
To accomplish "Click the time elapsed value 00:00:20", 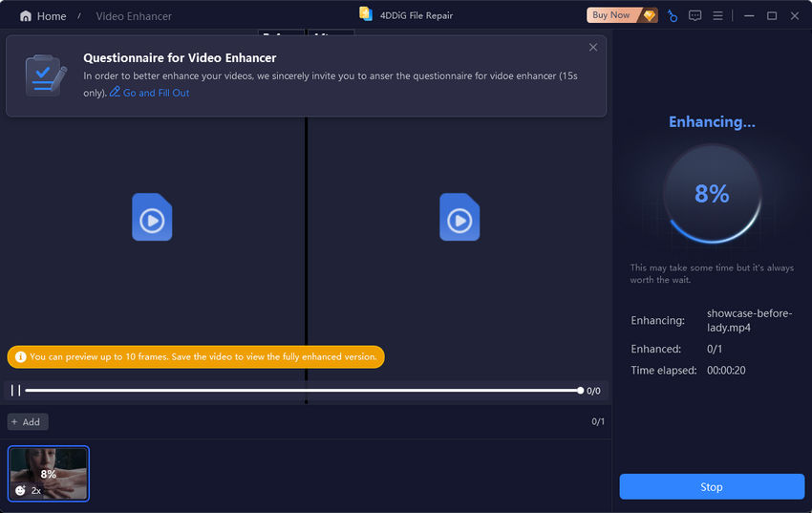I will point(726,370).
